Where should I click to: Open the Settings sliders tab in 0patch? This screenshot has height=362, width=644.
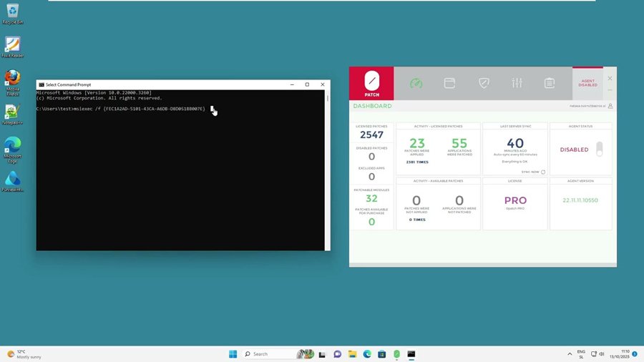click(x=517, y=83)
